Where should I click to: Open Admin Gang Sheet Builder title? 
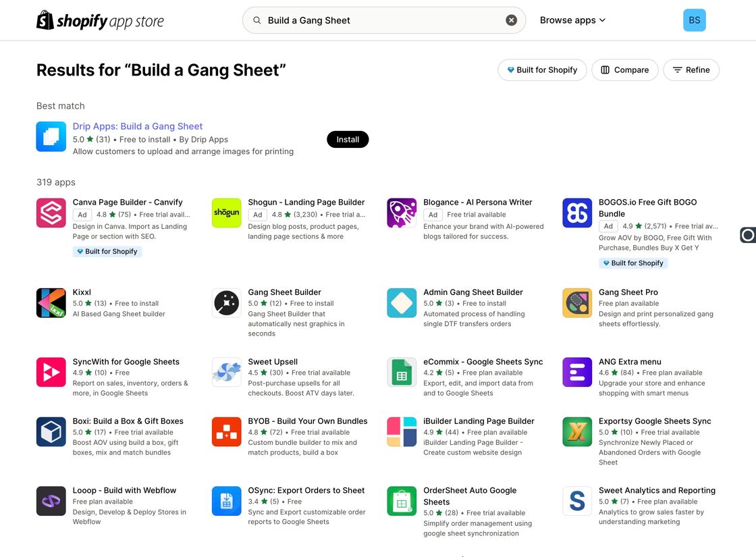[473, 292]
